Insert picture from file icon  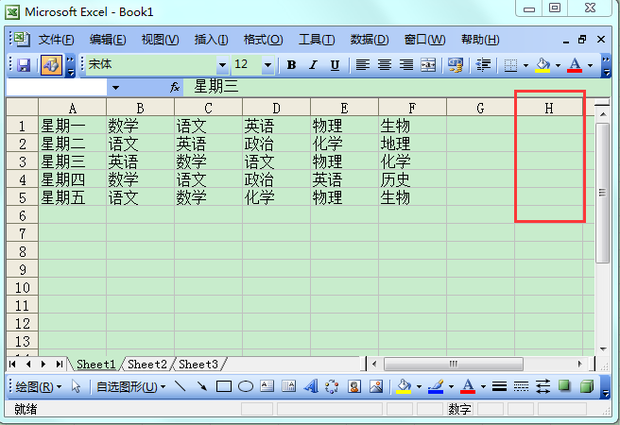pyautogui.click(x=376, y=386)
